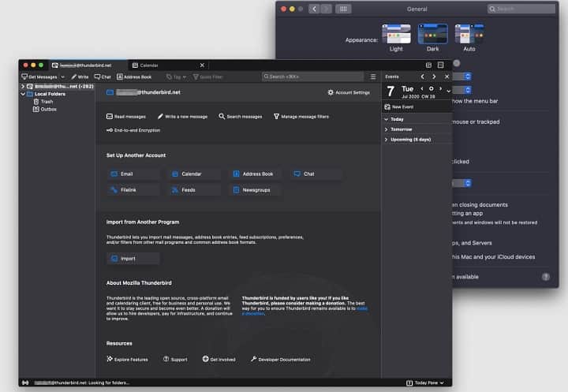Set up Filelink

click(133, 190)
